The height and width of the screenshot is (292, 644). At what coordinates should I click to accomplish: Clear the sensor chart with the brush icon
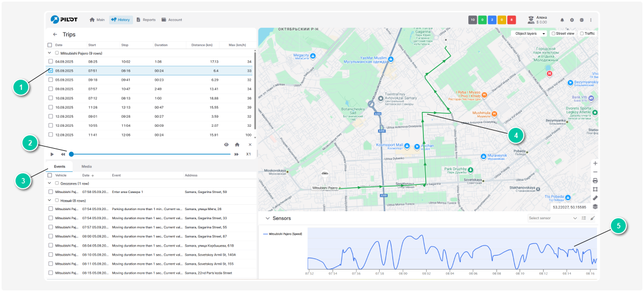click(593, 218)
